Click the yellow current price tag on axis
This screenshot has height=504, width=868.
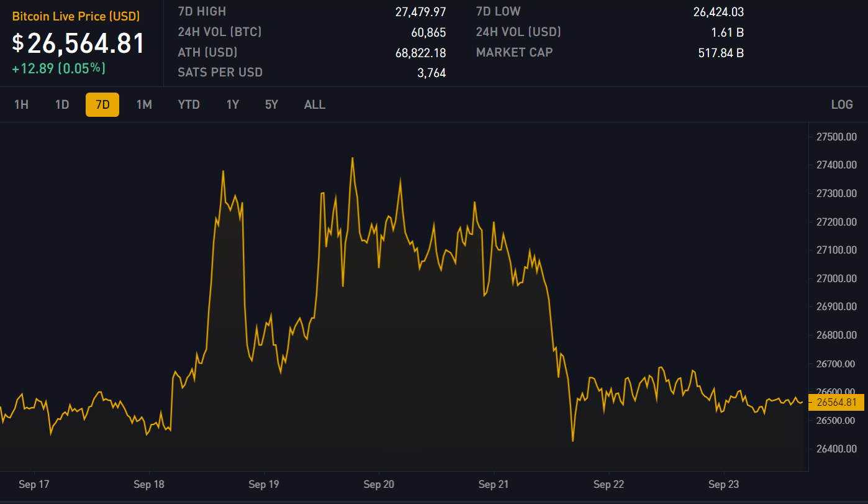tap(836, 402)
